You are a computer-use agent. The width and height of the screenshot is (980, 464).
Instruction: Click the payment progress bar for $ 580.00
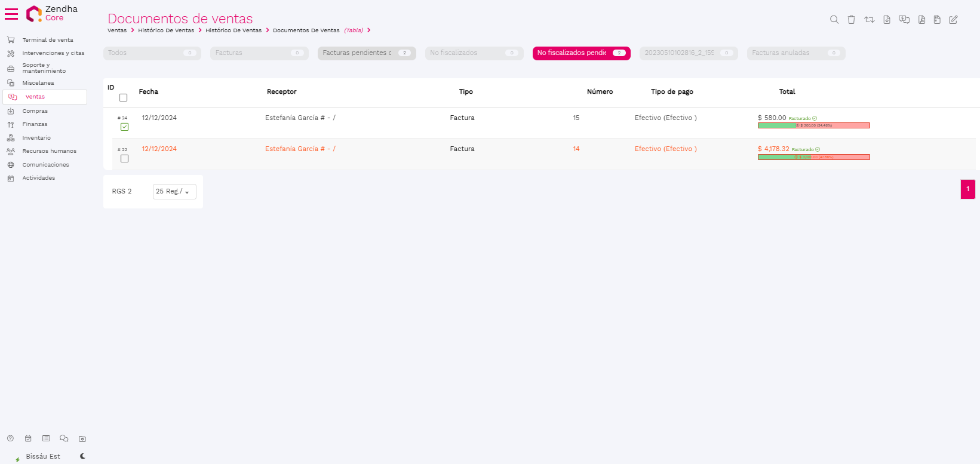point(813,125)
